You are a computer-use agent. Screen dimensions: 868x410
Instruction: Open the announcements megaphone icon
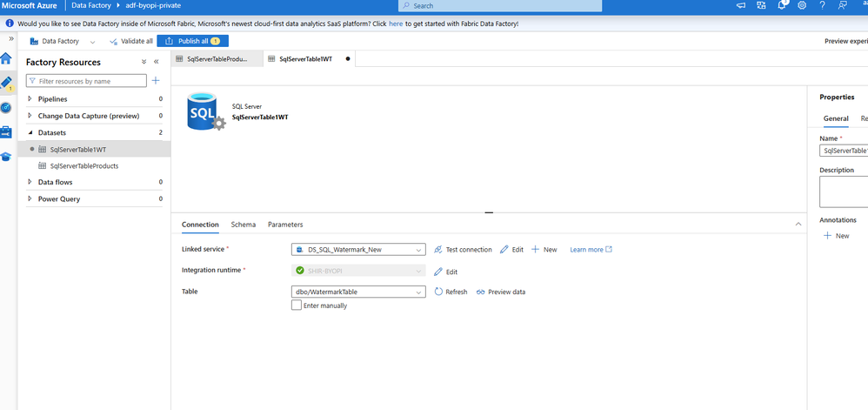click(741, 5)
